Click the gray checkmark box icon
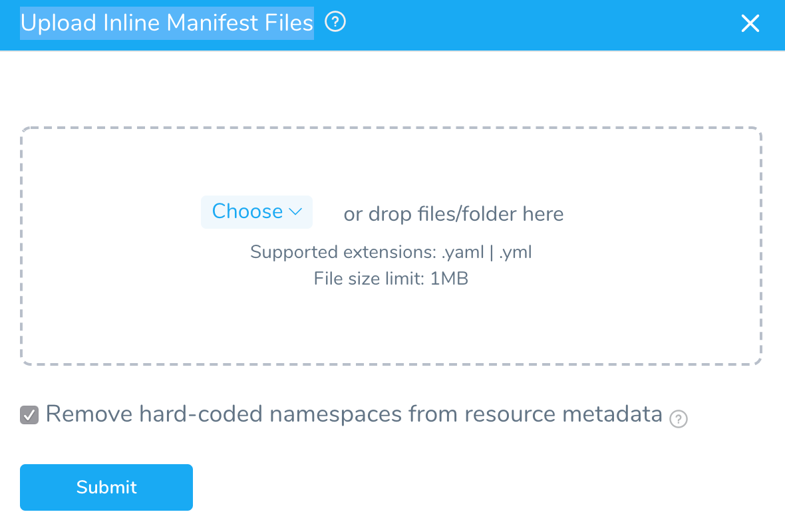 tap(29, 415)
